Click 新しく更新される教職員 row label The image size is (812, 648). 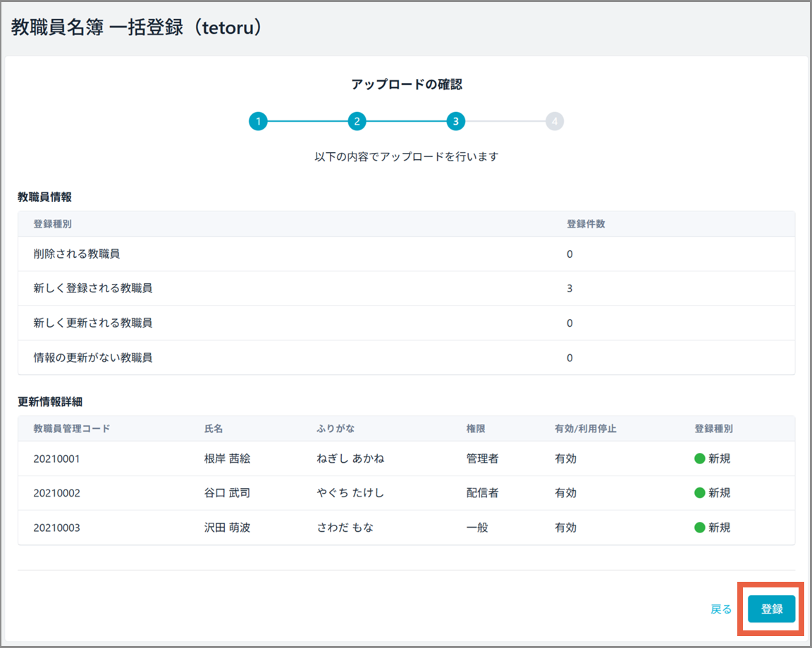(93, 323)
